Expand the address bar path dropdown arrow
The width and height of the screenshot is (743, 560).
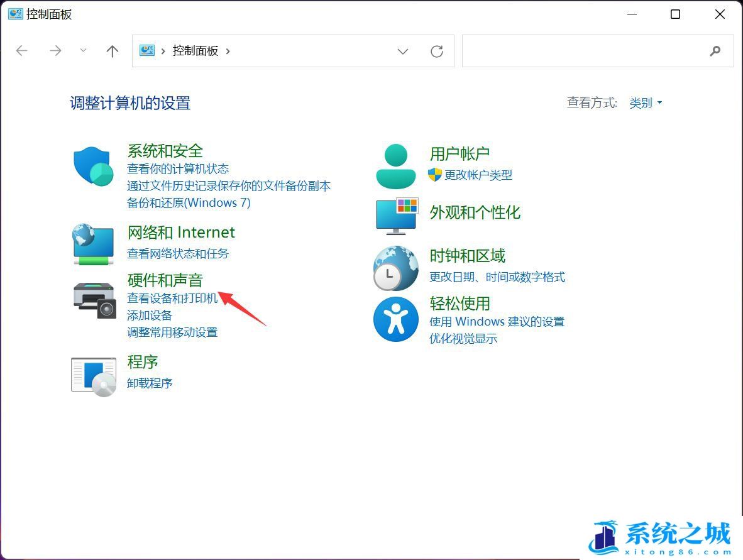[x=402, y=52]
